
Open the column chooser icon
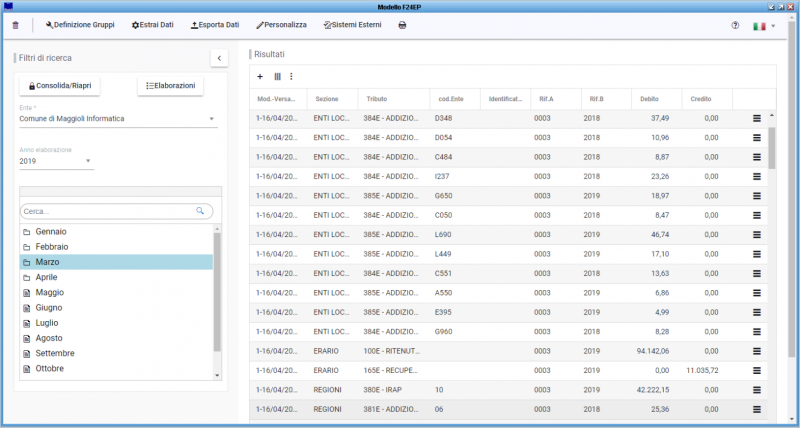277,76
